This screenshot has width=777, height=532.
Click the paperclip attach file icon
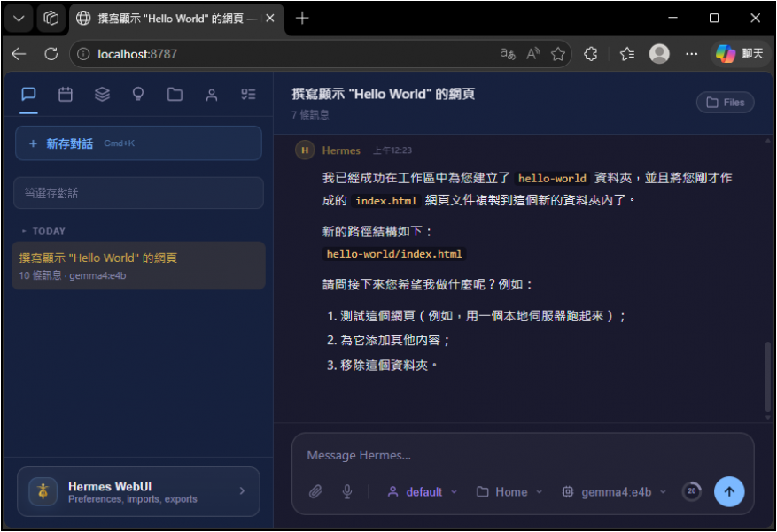click(315, 492)
